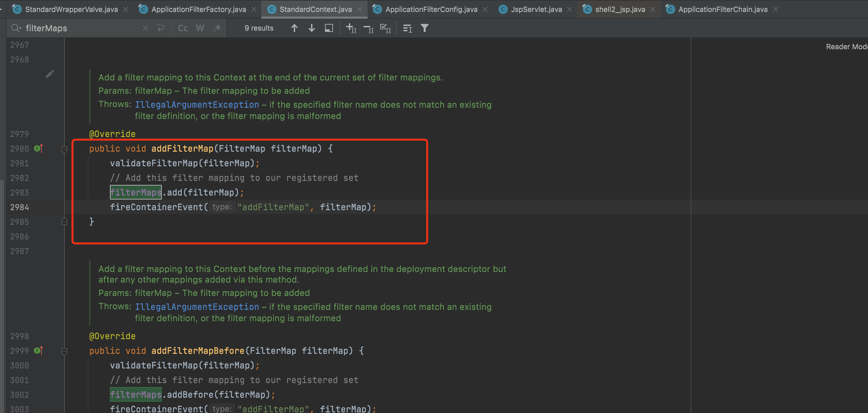The height and width of the screenshot is (413, 868).
Task: Close the shell2_jsp.java tab
Action: coord(653,9)
